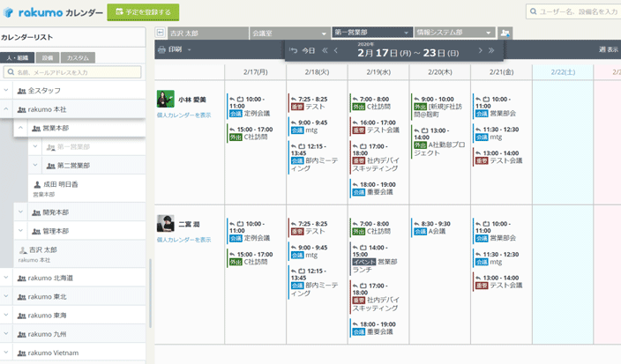The image size is (621, 364).
Task: Switch to the カスタム tab
Action: click(78, 57)
